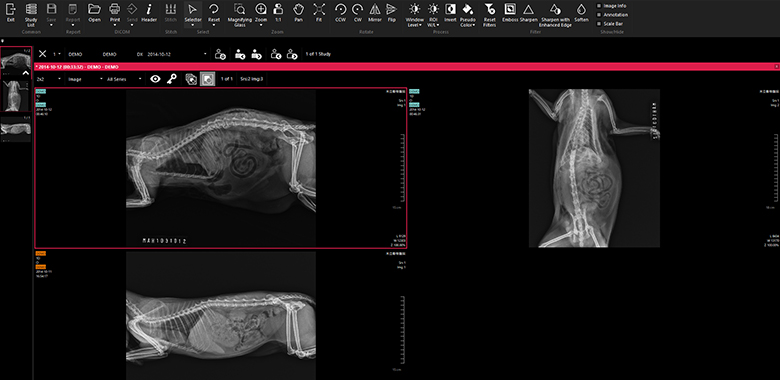
Task: Click the pin icon above thumbnails
Action: (2, 41)
